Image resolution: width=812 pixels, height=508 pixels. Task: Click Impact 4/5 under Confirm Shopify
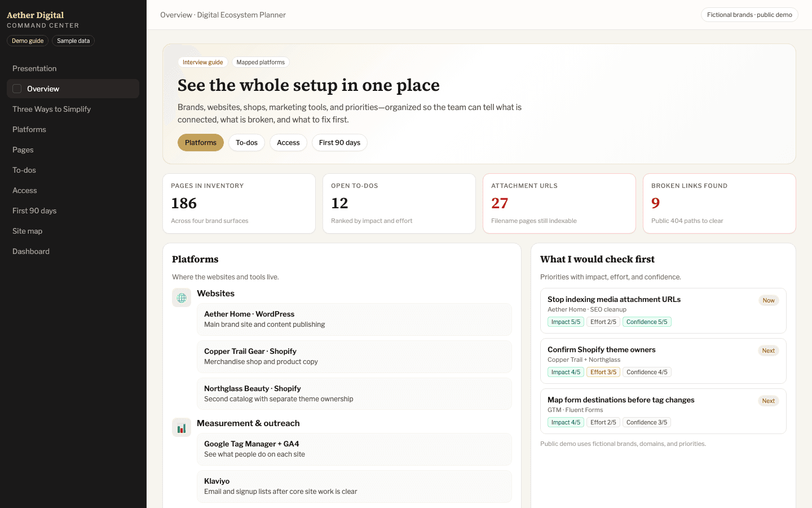[566, 372]
